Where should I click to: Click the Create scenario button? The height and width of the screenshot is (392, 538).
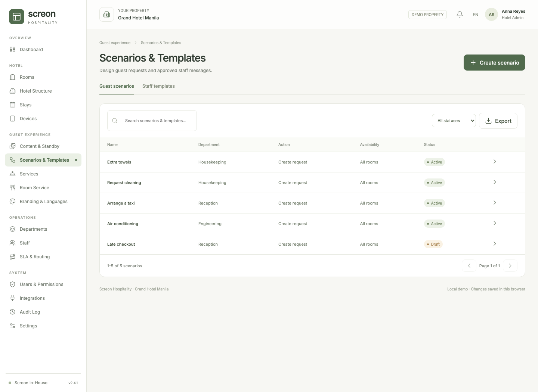pyautogui.click(x=494, y=63)
